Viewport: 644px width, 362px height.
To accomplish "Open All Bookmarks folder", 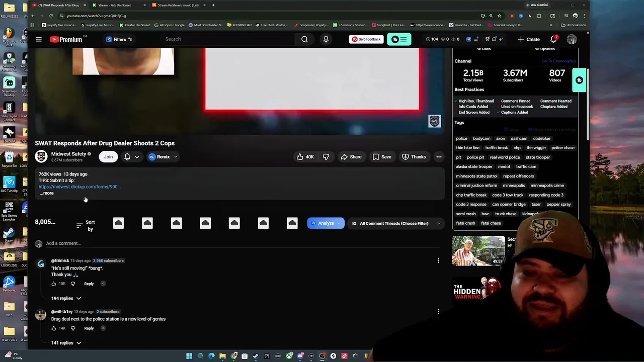I will coord(574,25).
